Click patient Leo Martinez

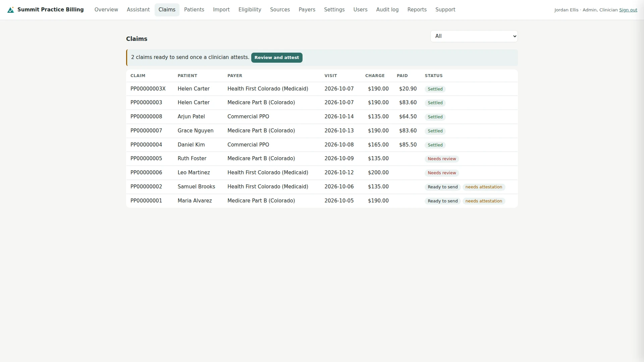tap(194, 173)
